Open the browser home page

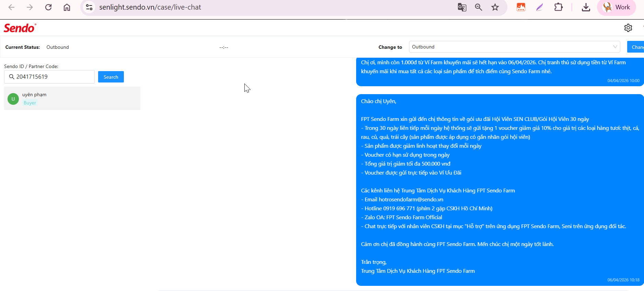tap(67, 7)
